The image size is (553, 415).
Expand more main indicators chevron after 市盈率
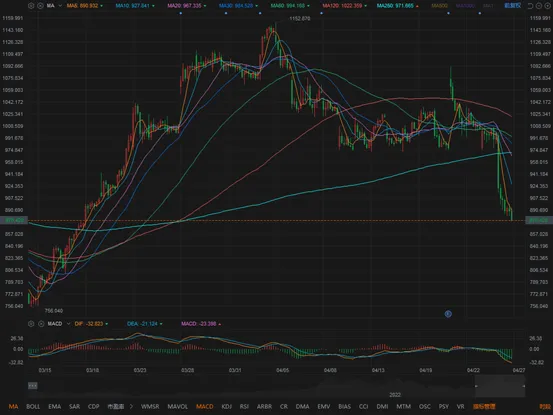point(131,406)
